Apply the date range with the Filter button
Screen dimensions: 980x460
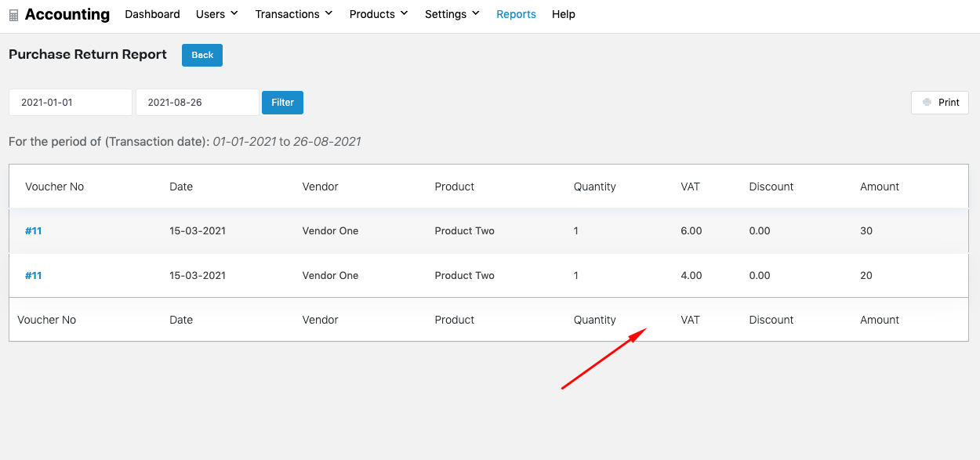tap(282, 102)
